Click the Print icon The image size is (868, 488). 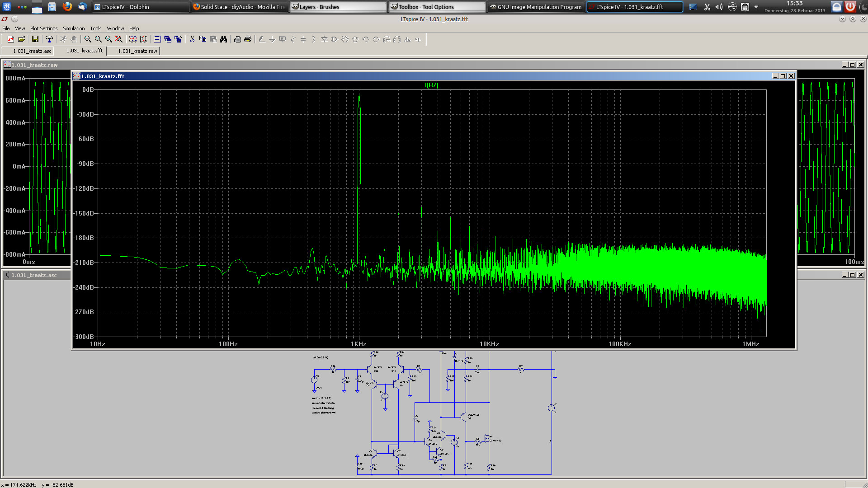[248, 39]
